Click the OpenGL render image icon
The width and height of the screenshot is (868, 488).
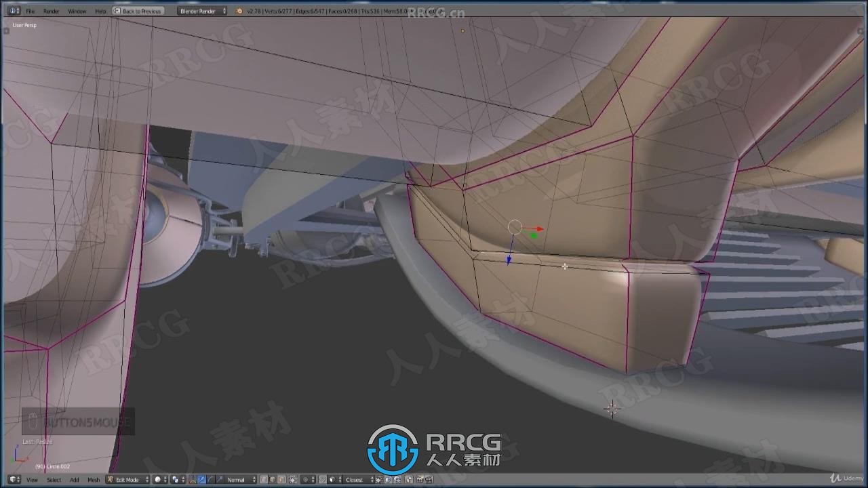tap(420, 479)
